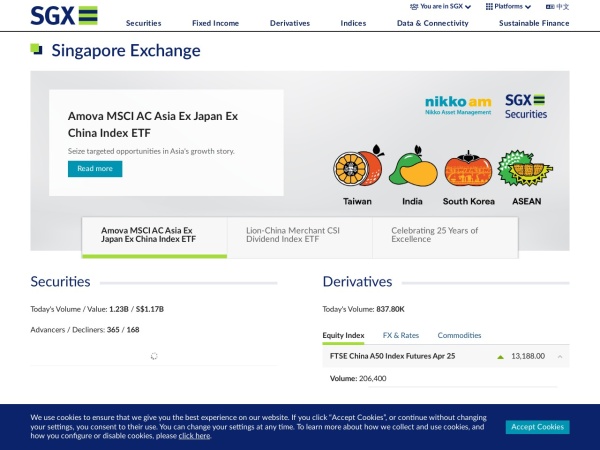
Task: Click the 13,188.00 futures price value
Action: pyautogui.click(x=528, y=356)
